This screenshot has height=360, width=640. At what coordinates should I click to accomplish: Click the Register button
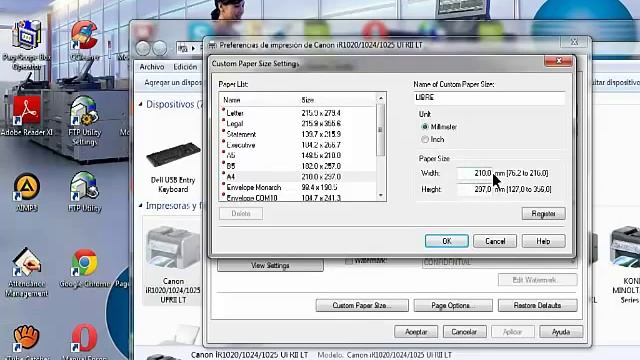pos(543,213)
